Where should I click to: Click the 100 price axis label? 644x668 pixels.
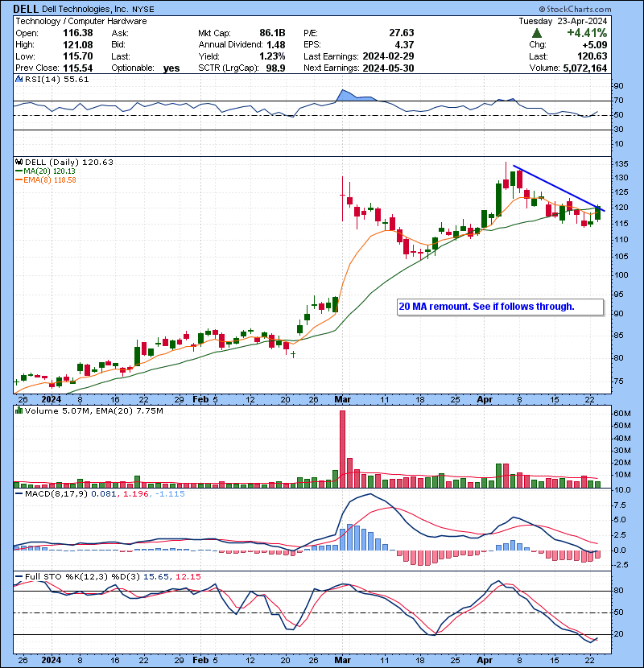coord(621,274)
